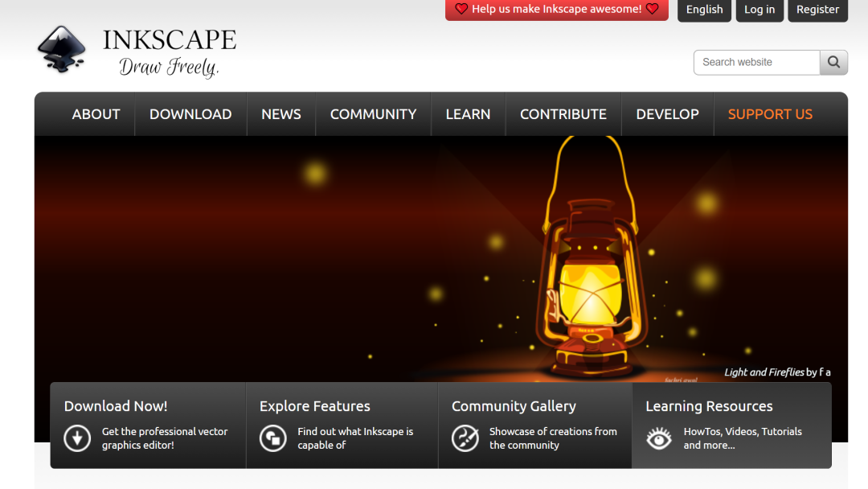868x489 pixels.
Task: Click the download arrow circle icon
Action: coord(77,438)
